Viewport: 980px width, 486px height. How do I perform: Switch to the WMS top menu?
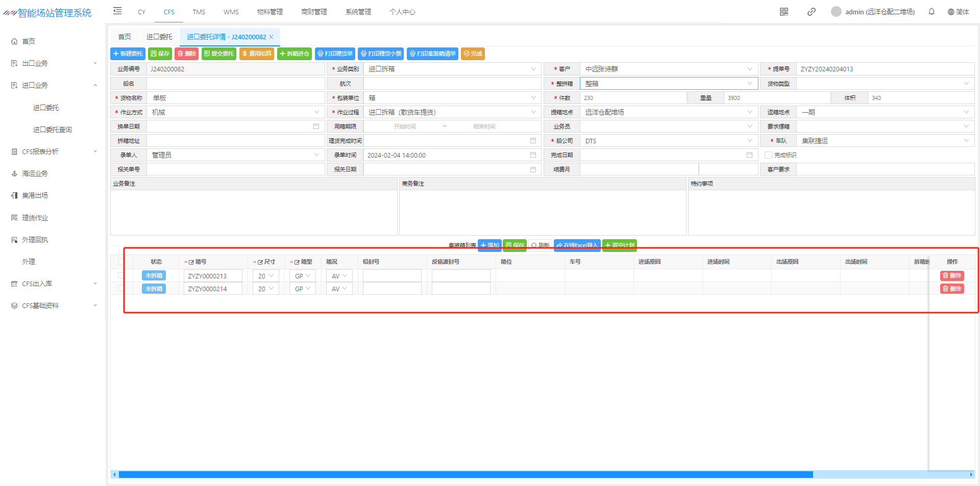pyautogui.click(x=231, y=12)
